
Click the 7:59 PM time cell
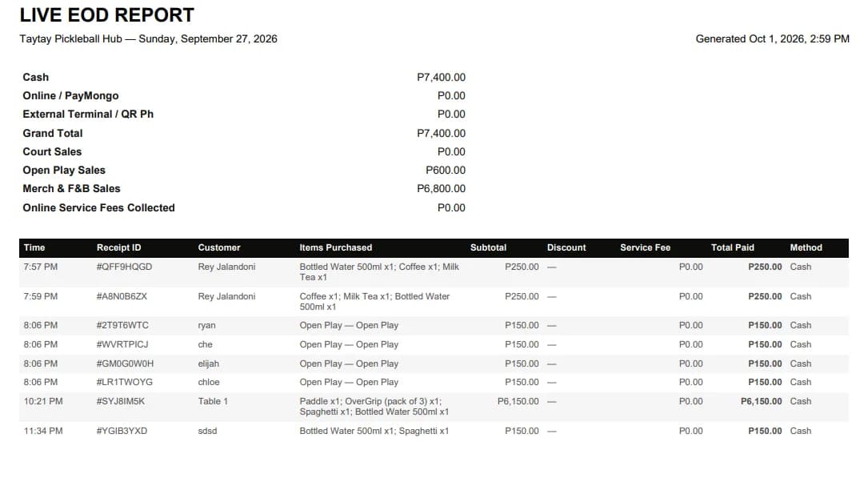41,296
